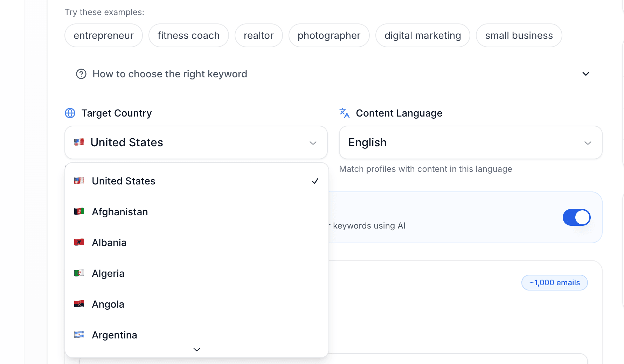Click the Albania flag icon
Screen dimensions: 624x364
pos(79,242)
